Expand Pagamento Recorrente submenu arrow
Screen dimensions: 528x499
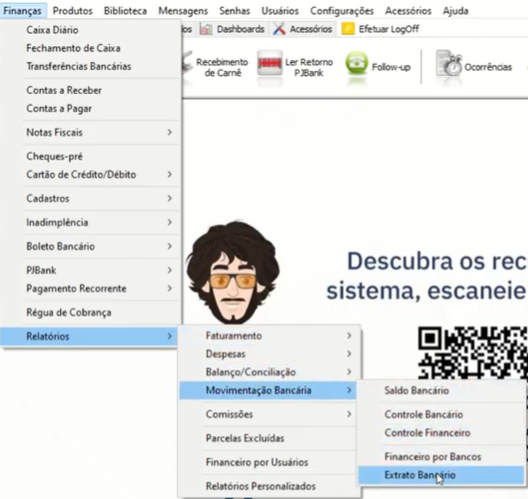pyautogui.click(x=170, y=288)
